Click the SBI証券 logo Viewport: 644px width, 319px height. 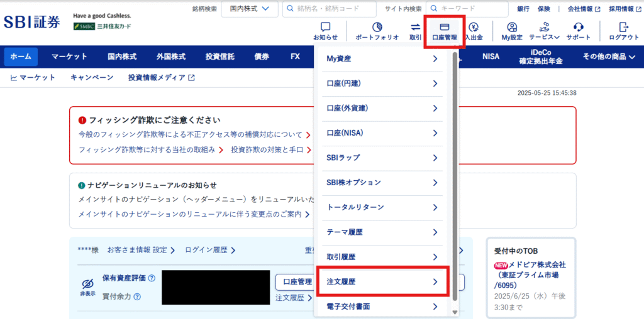[x=32, y=21]
